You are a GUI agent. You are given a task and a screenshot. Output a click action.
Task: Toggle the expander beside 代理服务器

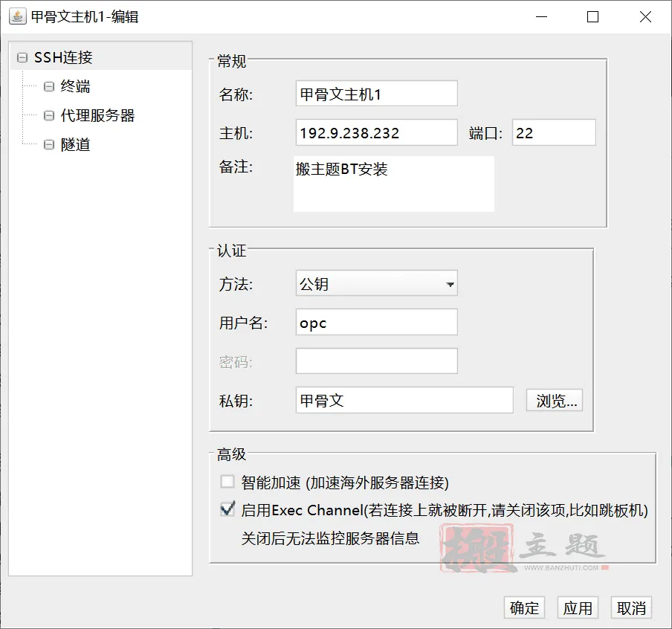click(49, 115)
